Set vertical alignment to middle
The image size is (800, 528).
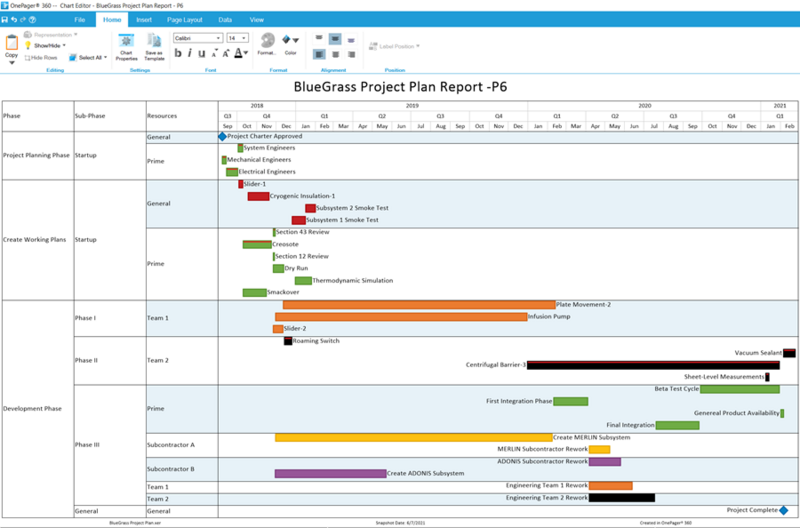(x=335, y=39)
